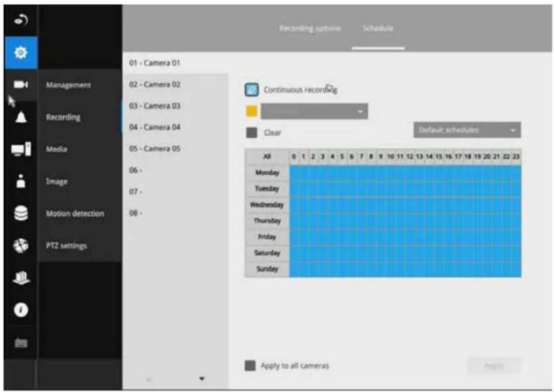Open PTZ settings submenu
554x392 pixels.
click(67, 246)
